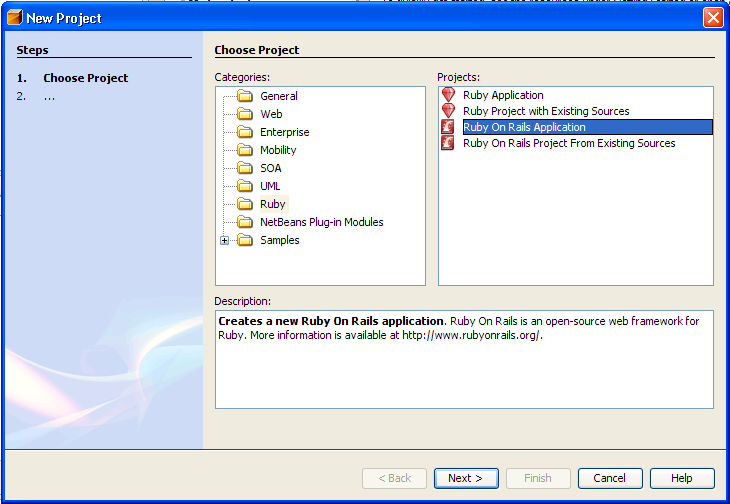Select the Ruby category
Image resolution: width=730 pixels, height=504 pixels.
point(273,204)
